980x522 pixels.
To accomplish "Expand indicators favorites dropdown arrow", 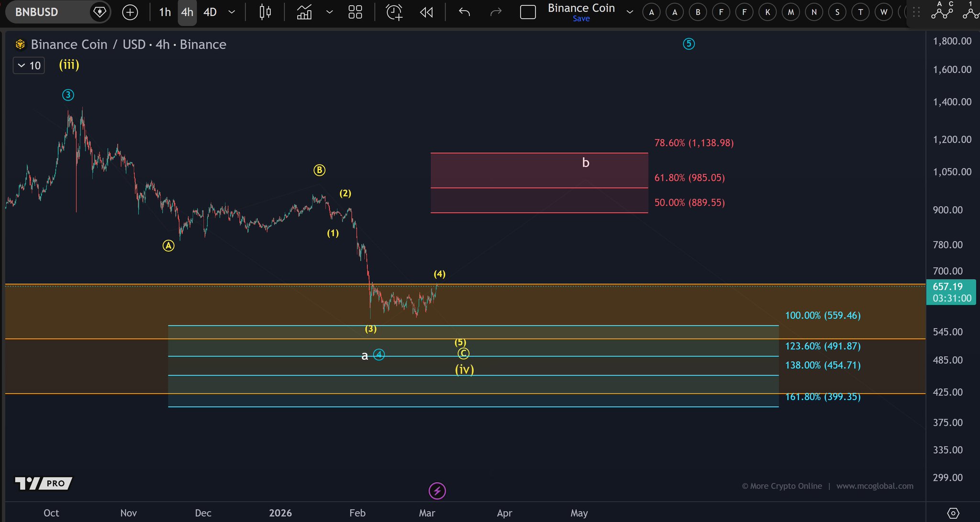I will click(329, 12).
